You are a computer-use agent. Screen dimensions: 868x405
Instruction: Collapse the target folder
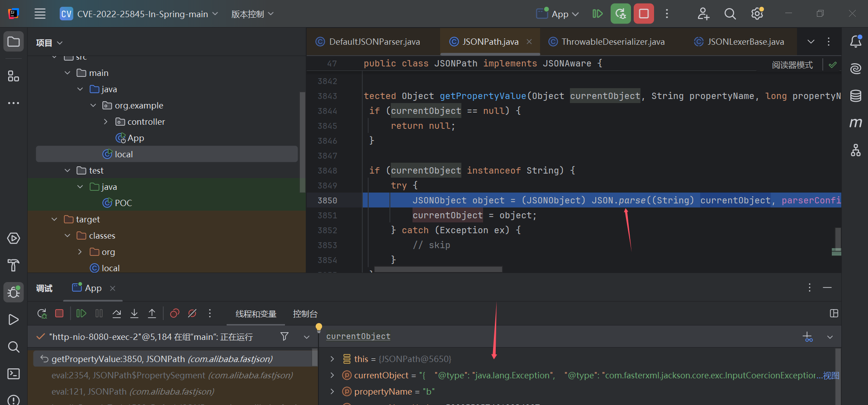point(54,219)
